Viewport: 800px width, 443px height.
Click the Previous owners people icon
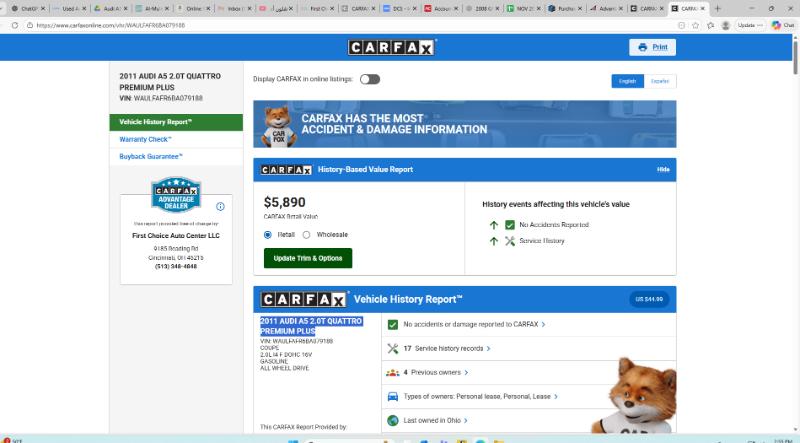tap(392, 372)
